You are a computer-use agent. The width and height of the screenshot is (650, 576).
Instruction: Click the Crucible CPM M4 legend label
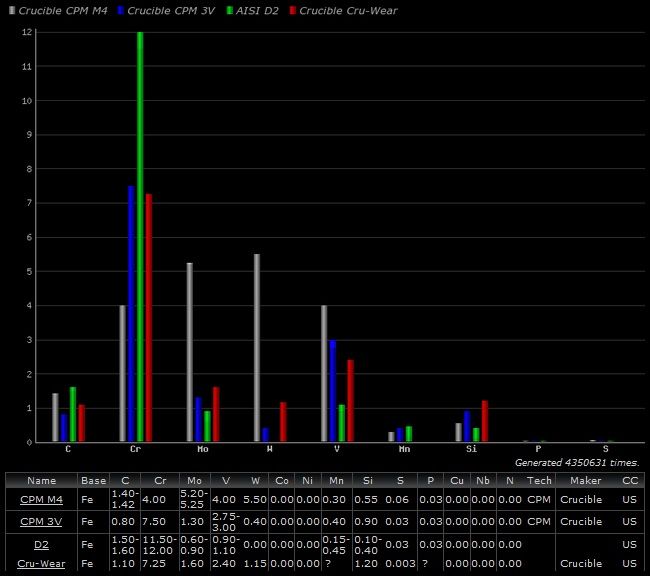63,11
